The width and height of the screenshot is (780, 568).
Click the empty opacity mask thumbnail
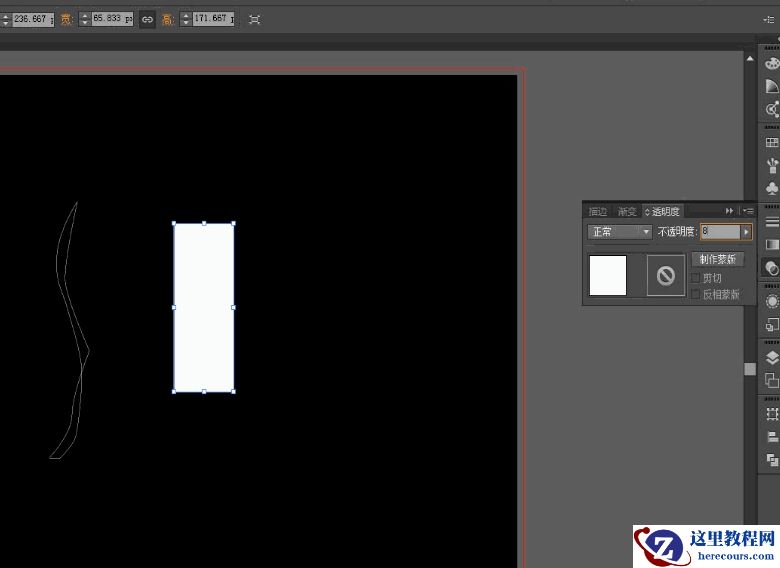pos(666,275)
